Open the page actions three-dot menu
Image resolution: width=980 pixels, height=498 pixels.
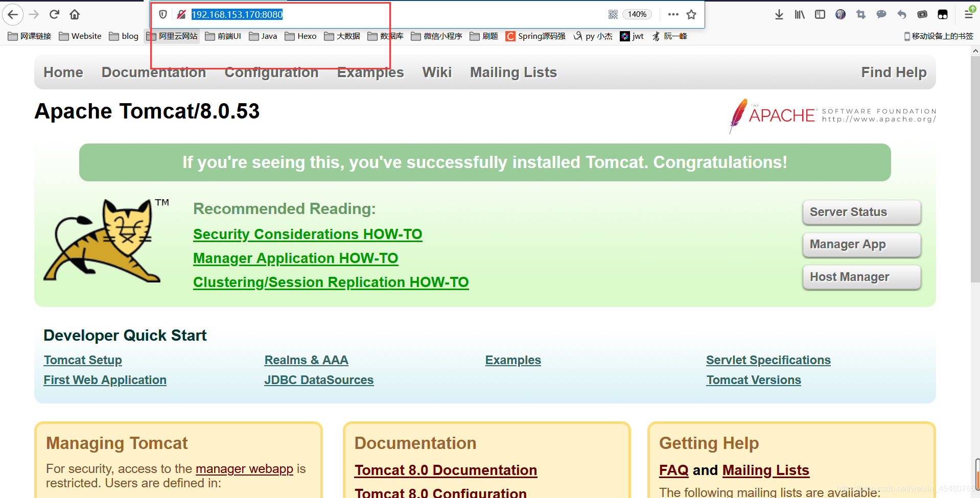coord(673,14)
